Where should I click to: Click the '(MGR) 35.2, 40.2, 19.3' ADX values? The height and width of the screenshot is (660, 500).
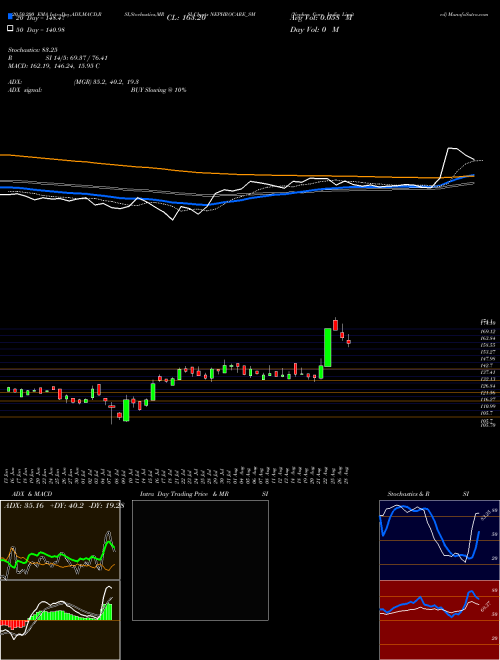(106, 82)
